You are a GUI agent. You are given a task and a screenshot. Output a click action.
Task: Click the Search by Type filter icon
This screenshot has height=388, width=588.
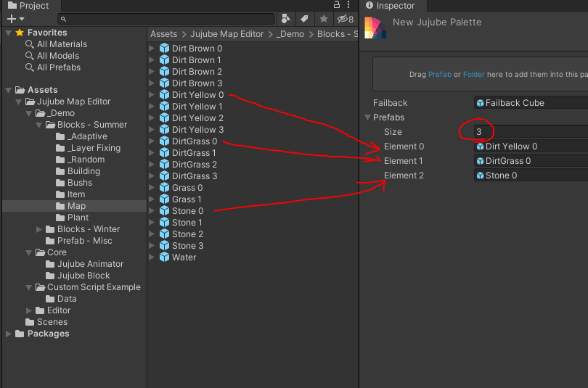[286, 19]
